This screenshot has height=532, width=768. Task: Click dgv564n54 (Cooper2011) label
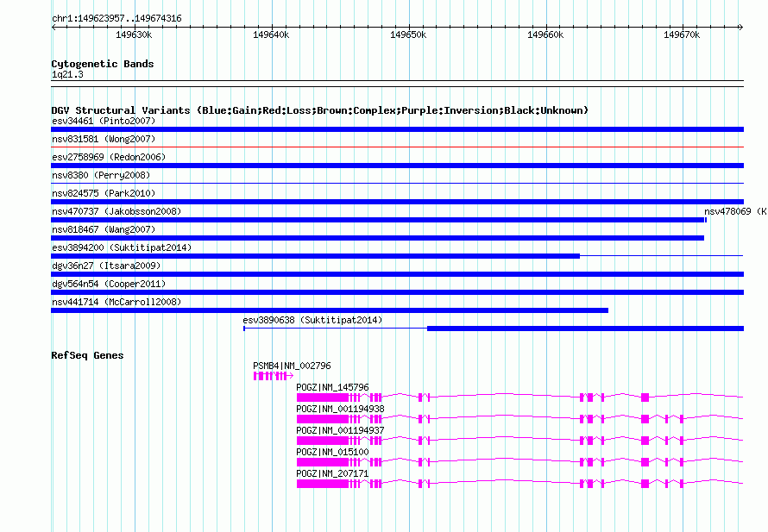coord(109,284)
